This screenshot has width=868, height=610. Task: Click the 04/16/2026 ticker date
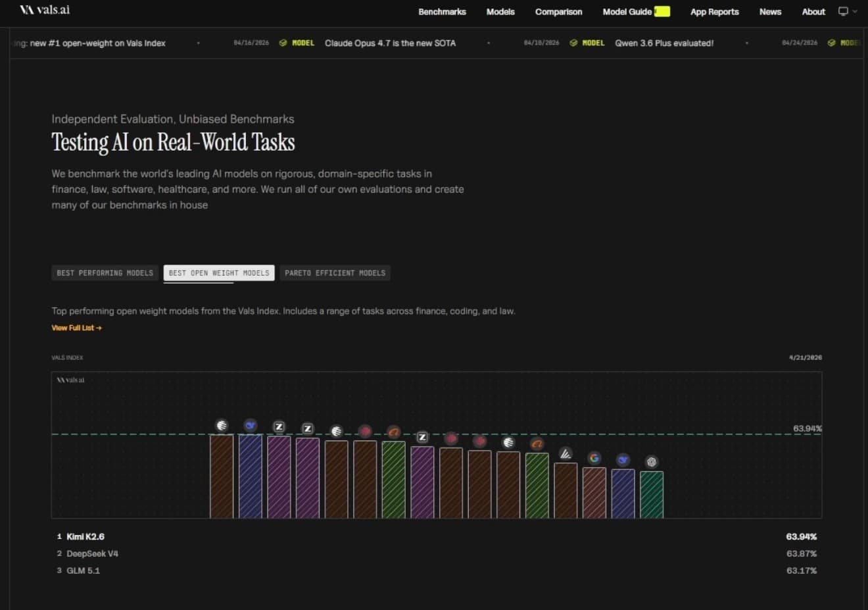pos(251,43)
